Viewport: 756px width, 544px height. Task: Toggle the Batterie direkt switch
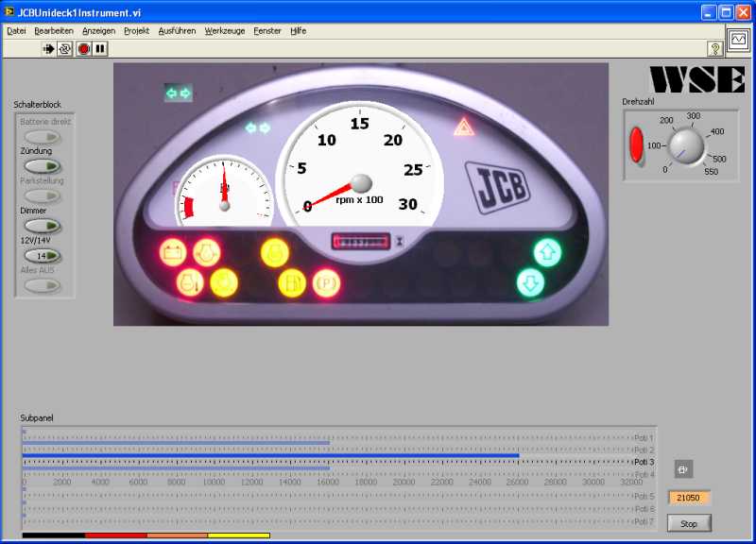(43, 137)
